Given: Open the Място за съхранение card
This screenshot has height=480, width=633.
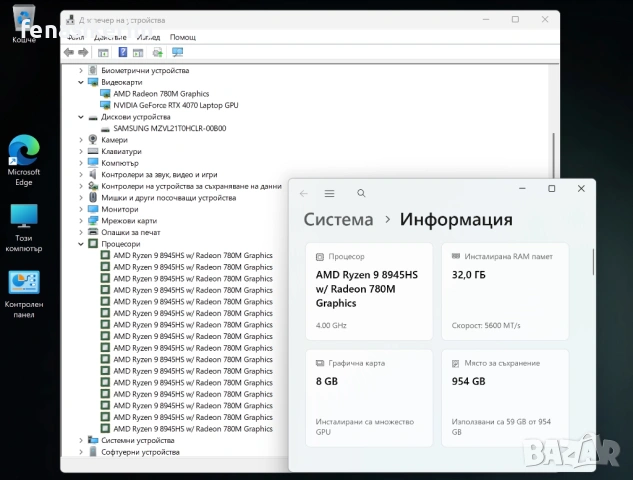Looking at the screenshot, I should tap(505, 398).
